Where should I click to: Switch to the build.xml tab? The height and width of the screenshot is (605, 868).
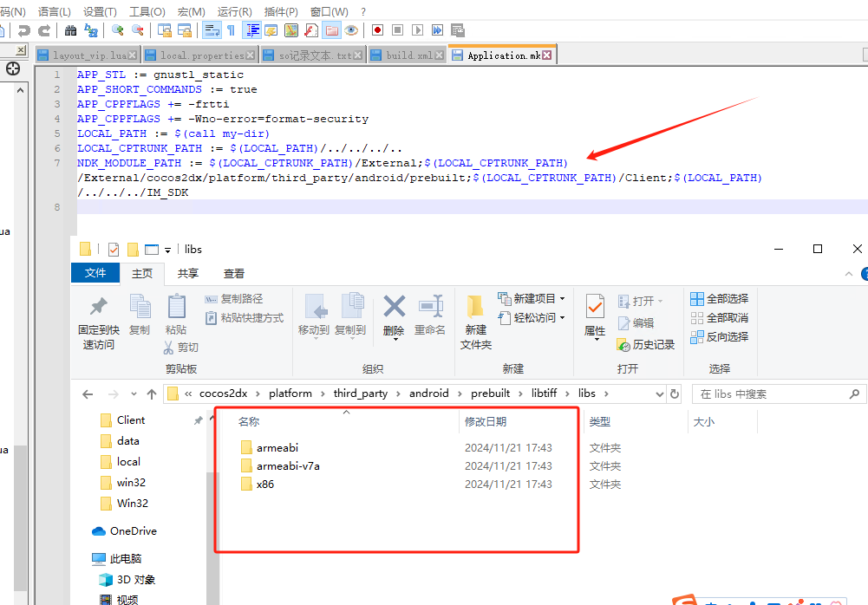pyautogui.click(x=409, y=55)
